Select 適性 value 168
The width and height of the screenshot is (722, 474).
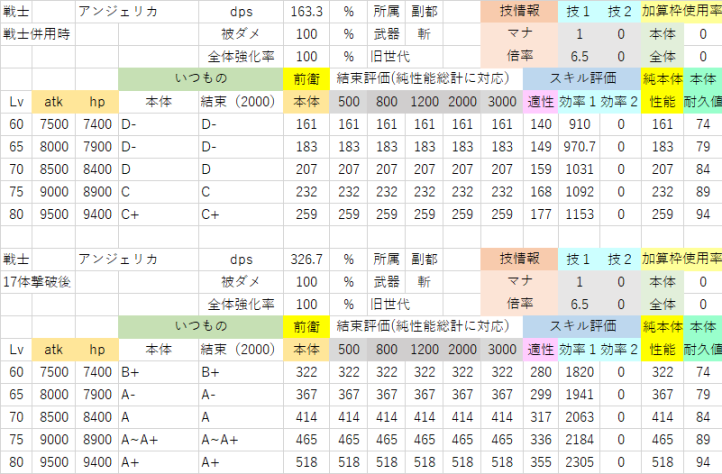[x=541, y=192]
